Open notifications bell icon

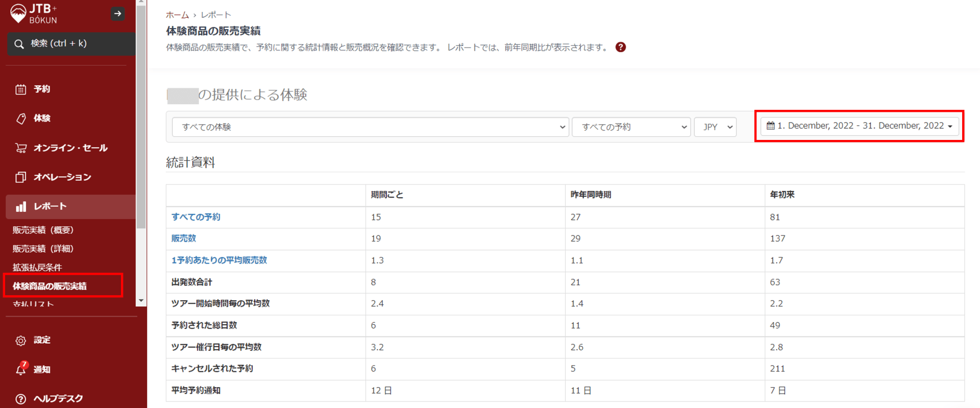20,369
